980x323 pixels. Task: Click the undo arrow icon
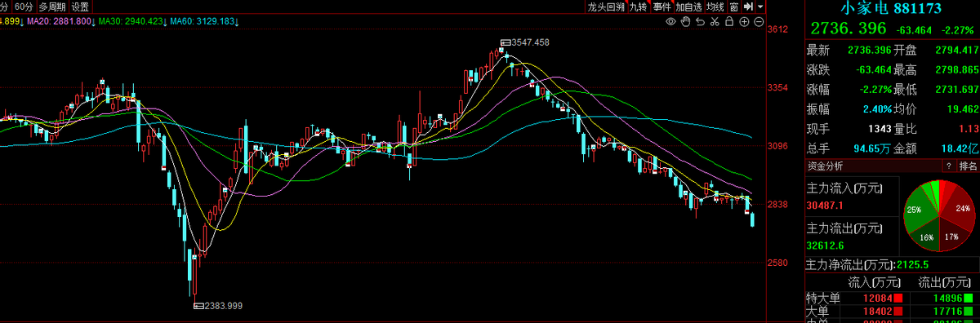coord(701,22)
